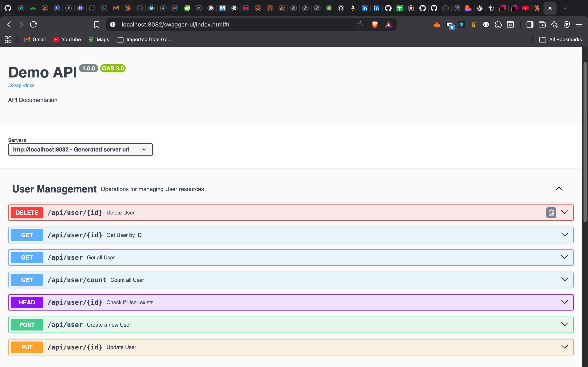This screenshot has width=588, height=367.
Task: Open the extensions puzzle-piece icon
Action: [x=498, y=24]
